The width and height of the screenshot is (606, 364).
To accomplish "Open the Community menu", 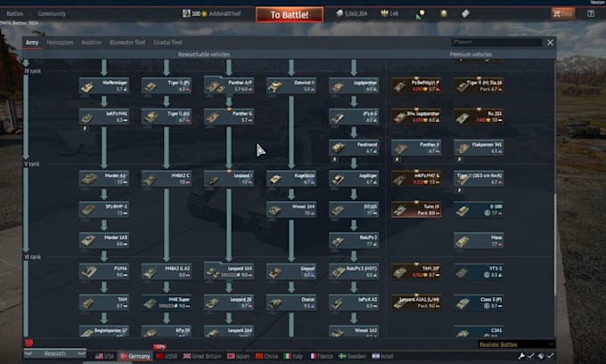I will [52, 13].
